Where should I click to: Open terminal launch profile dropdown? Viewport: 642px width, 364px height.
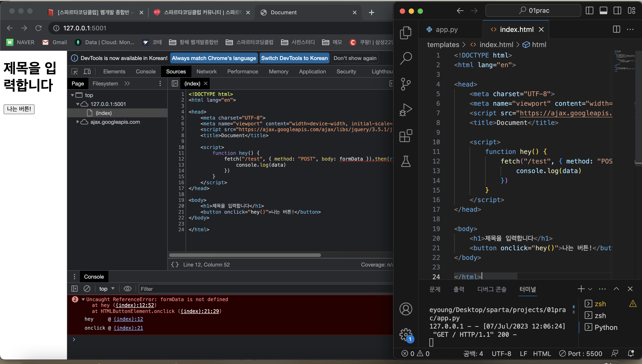tap(590, 289)
